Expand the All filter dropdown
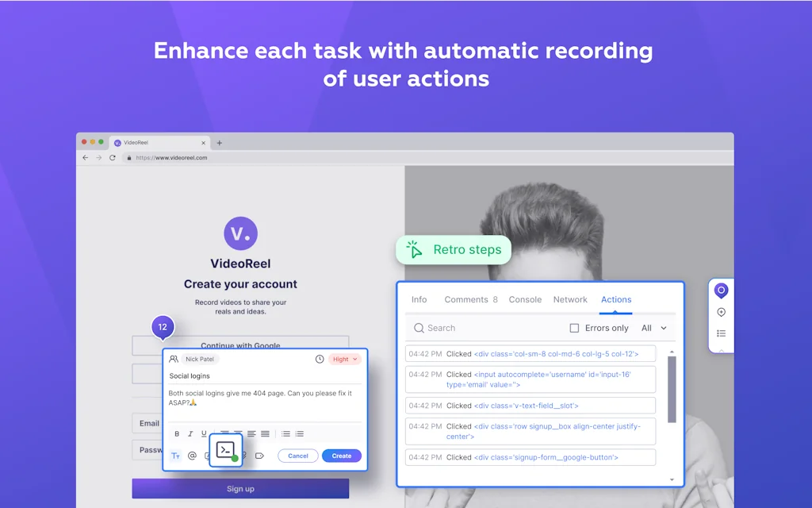Screen dimensions: 812x508 coord(654,328)
